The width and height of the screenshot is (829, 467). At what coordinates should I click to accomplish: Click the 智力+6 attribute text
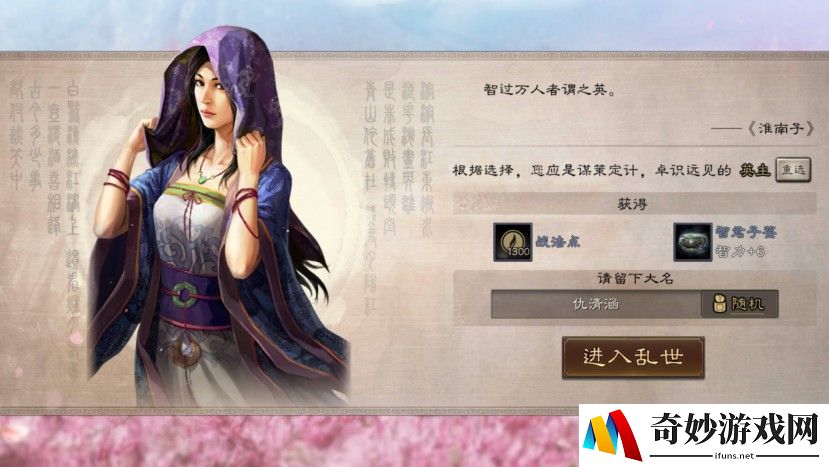pyautogui.click(x=740, y=251)
